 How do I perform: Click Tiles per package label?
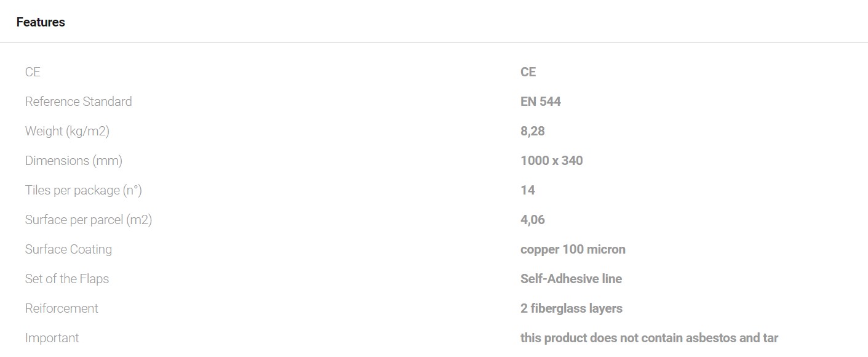(x=83, y=190)
